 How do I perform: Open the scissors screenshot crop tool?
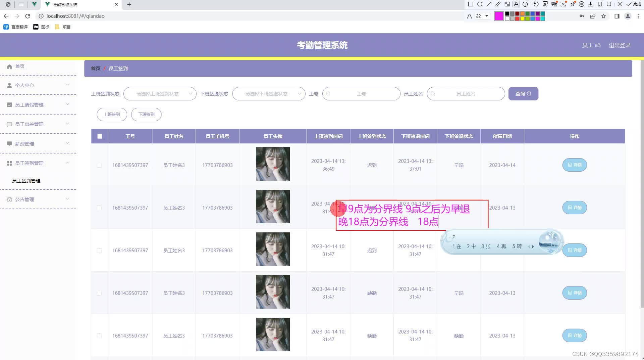click(545, 4)
